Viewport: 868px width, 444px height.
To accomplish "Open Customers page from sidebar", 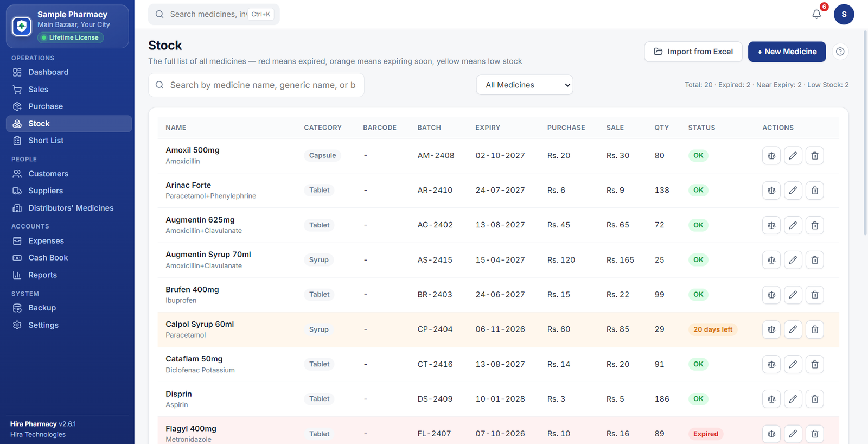I will [x=69, y=174].
